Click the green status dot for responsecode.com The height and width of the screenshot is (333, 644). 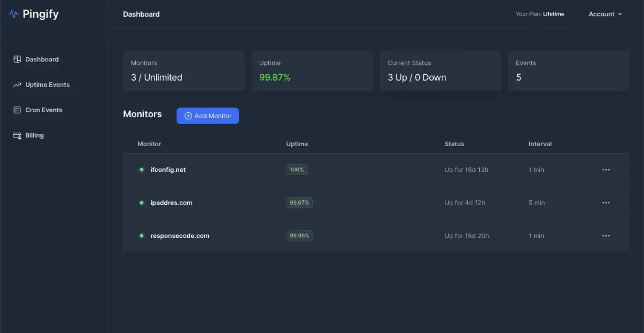pyautogui.click(x=142, y=236)
